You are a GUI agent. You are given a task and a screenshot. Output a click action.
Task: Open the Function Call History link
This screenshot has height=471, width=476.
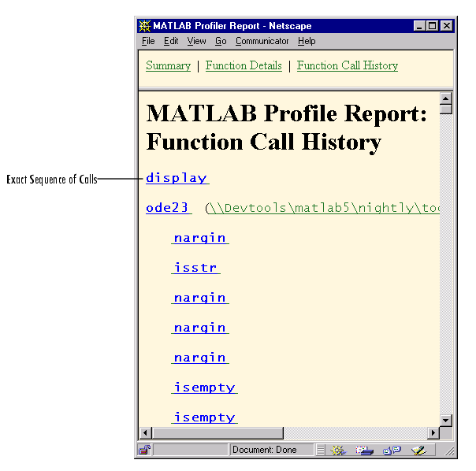tap(348, 65)
